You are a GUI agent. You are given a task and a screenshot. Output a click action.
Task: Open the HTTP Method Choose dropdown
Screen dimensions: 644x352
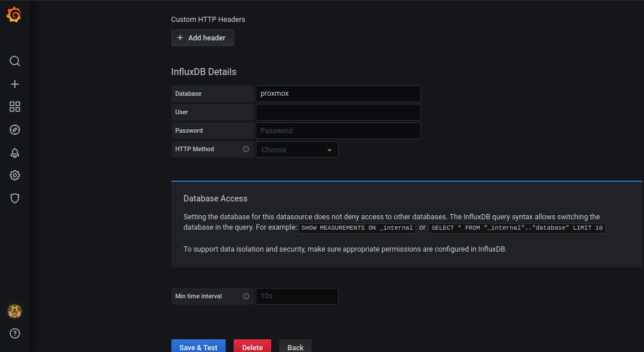click(x=297, y=149)
